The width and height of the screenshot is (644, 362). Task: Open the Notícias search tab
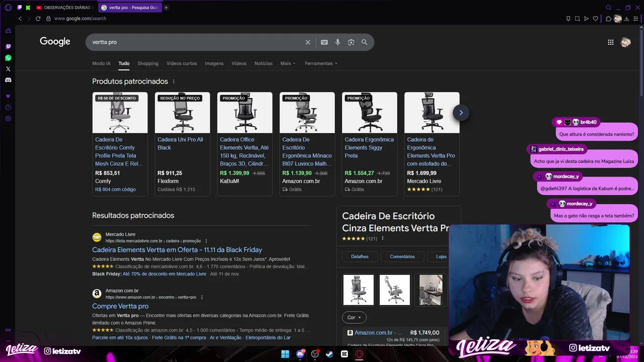coord(263,63)
